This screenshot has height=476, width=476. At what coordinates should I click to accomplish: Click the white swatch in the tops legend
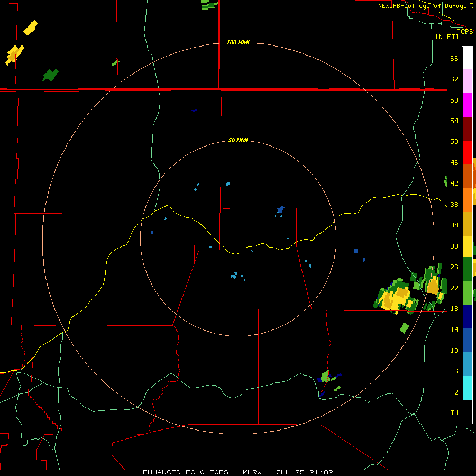pos(467,58)
